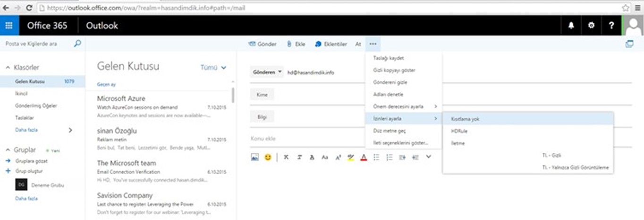
Task: Collapse the Gruplar section
Action: (x=8, y=150)
